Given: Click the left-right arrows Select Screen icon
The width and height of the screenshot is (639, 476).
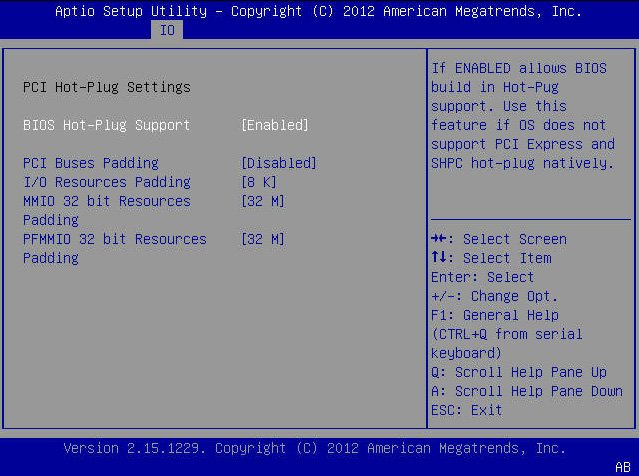Looking at the screenshot, I should pyautogui.click(x=439, y=238).
